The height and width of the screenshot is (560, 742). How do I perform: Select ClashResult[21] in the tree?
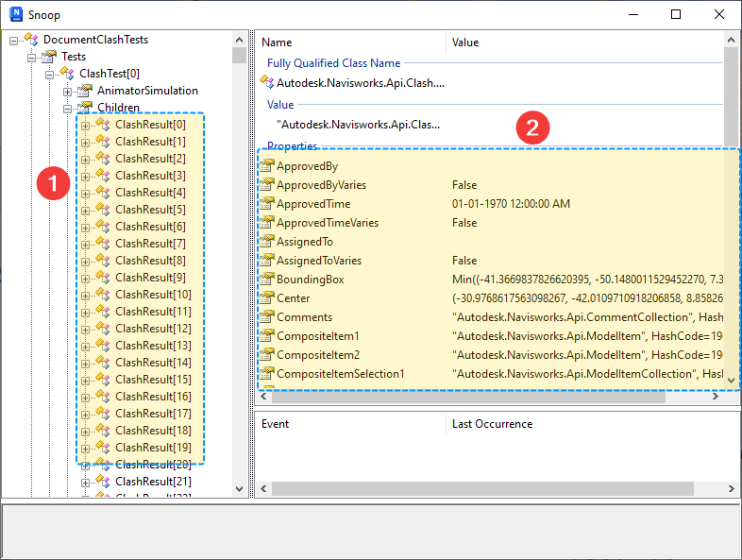153,482
